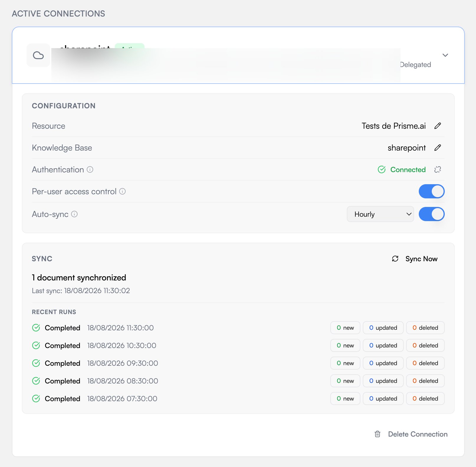Edit the Resource value with pencil icon
The image size is (476, 467).
438,126
